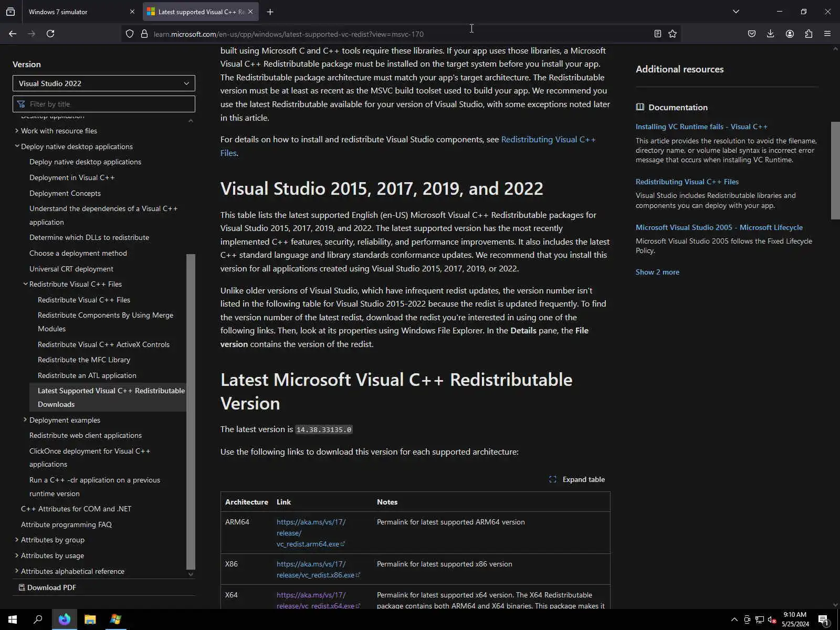Open the recent browsing icon left of tabs
840x630 pixels.
[10, 12]
